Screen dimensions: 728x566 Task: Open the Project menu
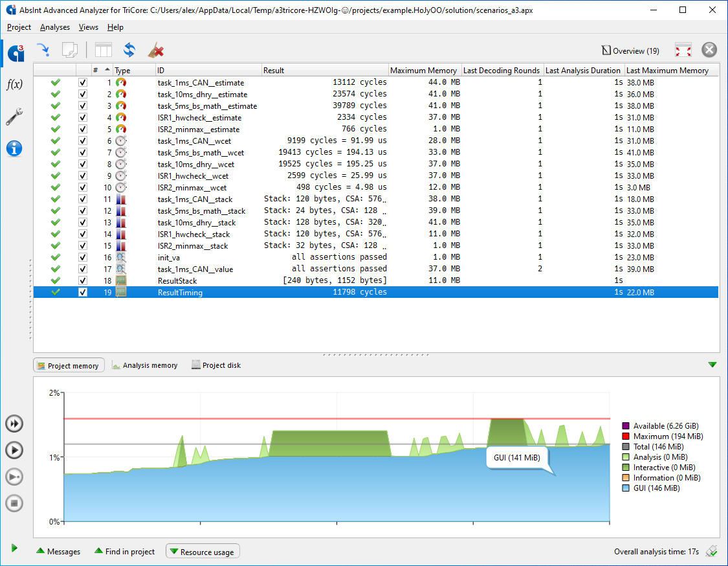(19, 27)
